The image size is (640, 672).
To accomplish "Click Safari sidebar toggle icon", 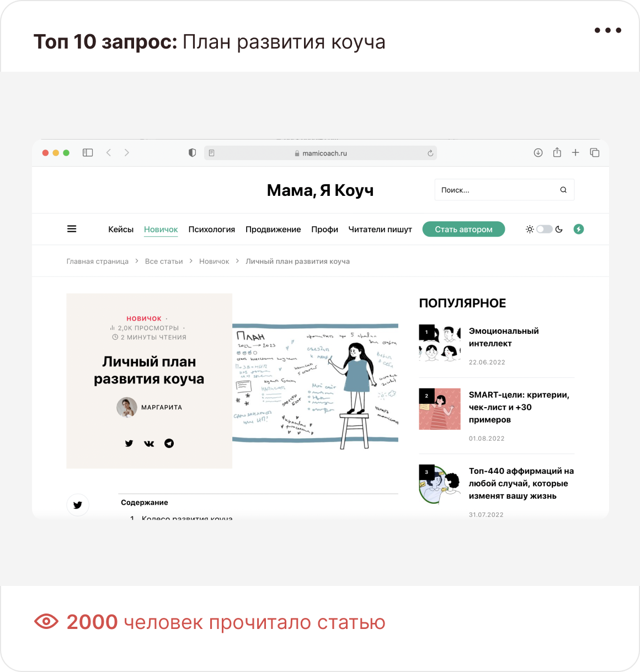I will click(88, 153).
